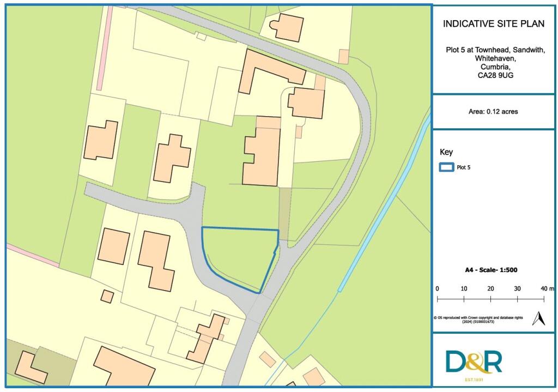This screenshot has width=558, height=392.
Task: Click the Plot 5 legend outline symbol
Action: click(x=446, y=167)
